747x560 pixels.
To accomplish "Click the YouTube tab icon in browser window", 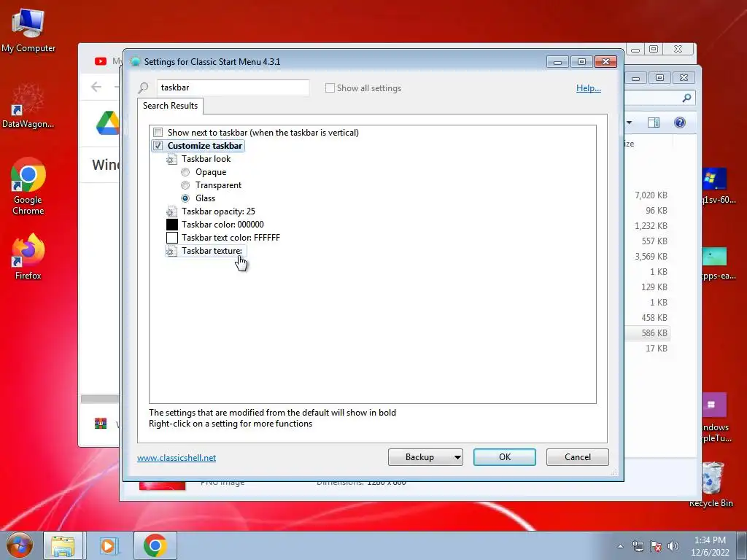I will (x=101, y=61).
